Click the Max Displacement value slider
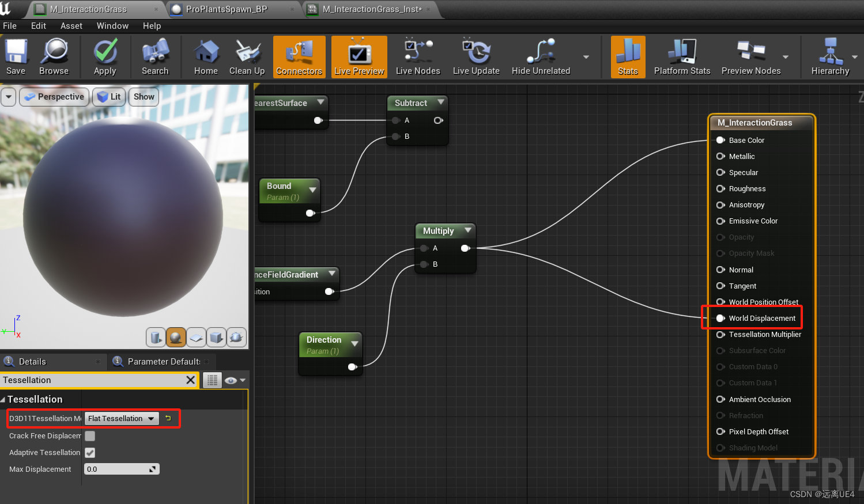 [x=122, y=468]
